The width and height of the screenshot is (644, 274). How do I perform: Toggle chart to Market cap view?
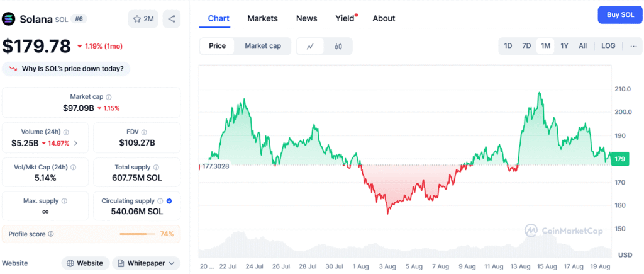263,46
